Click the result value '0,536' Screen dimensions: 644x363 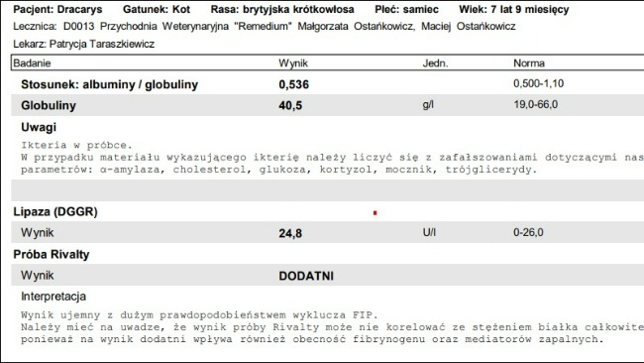293,84
